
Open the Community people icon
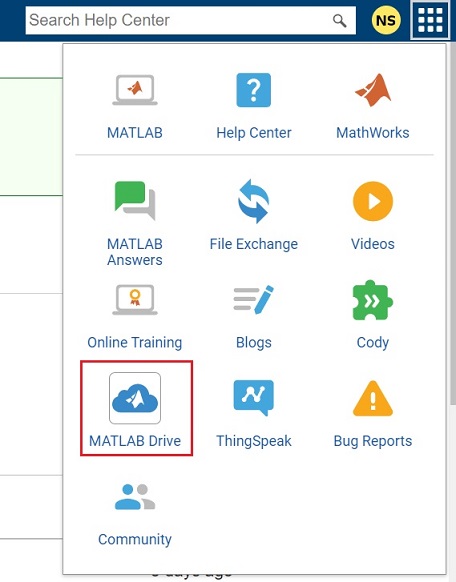(x=135, y=497)
